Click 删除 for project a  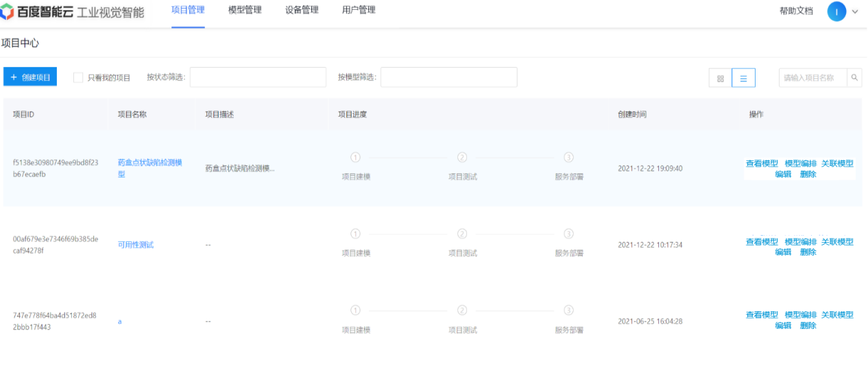pos(808,326)
